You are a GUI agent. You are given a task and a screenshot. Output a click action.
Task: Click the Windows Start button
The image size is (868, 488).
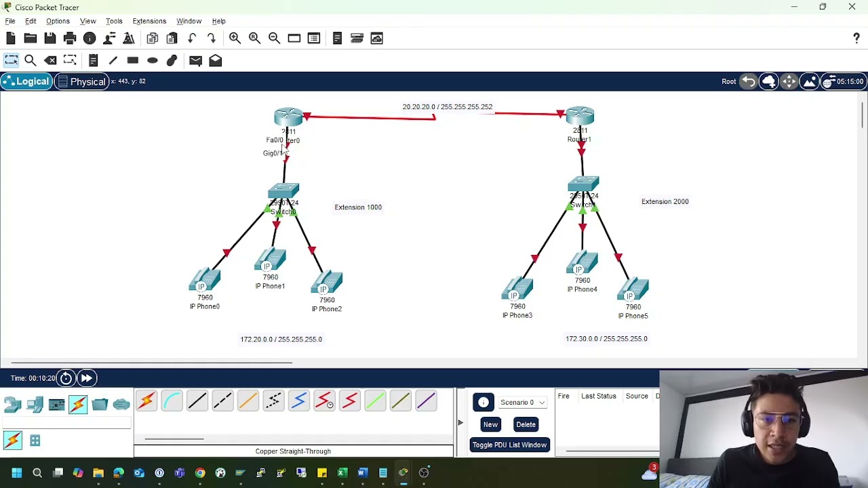click(17, 473)
